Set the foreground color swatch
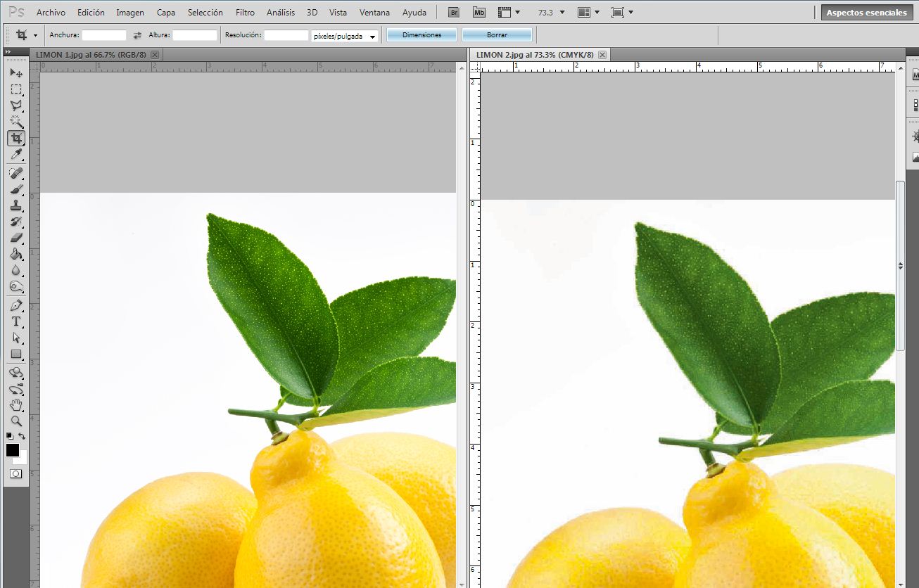 (12, 450)
